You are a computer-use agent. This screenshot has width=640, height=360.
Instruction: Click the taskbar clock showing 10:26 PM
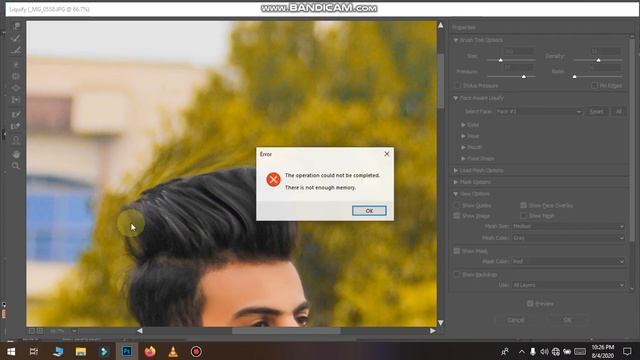pos(603,351)
